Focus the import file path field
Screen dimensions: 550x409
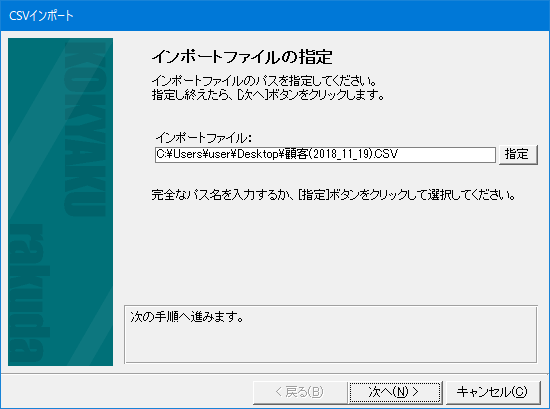coord(325,155)
